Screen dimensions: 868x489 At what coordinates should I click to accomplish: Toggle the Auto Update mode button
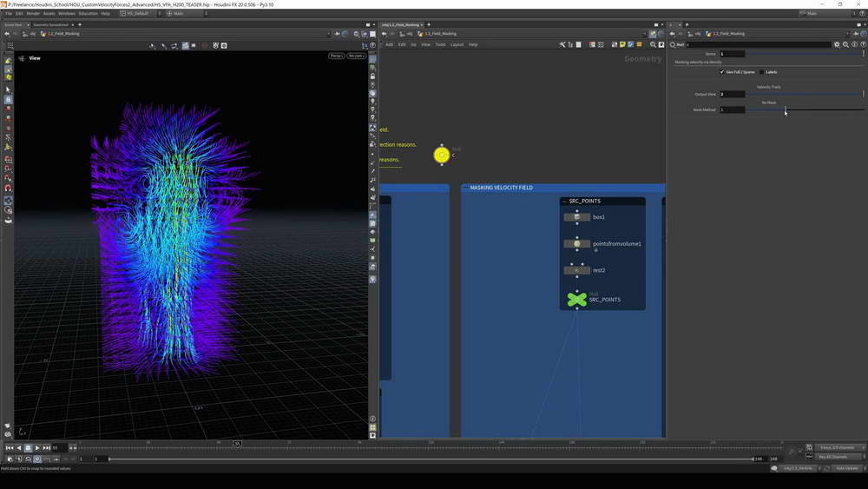pyautogui.click(x=846, y=468)
